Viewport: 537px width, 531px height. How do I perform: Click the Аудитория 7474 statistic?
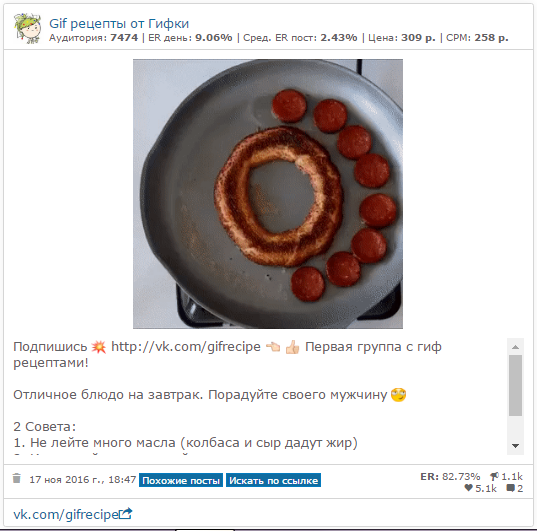(x=93, y=37)
